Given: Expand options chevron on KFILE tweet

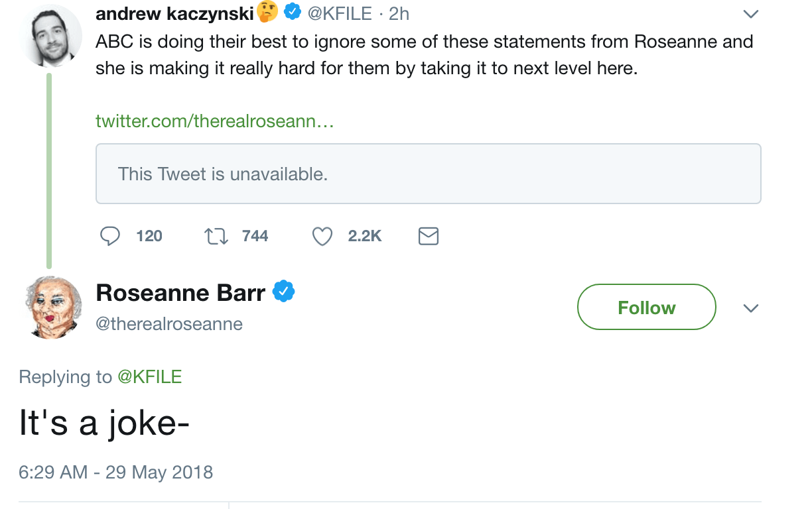Looking at the screenshot, I should (x=750, y=14).
